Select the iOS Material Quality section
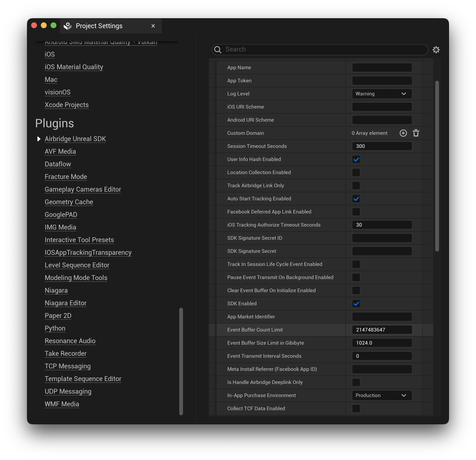The height and width of the screenshot is (460, 476). (74, 67)
